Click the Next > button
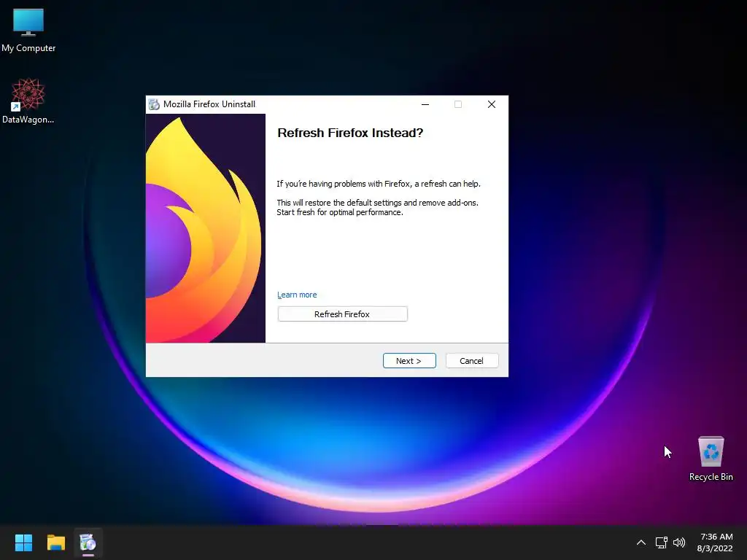Image resolution: width=747 pixels, height=560 pixels. coord(409,361)
